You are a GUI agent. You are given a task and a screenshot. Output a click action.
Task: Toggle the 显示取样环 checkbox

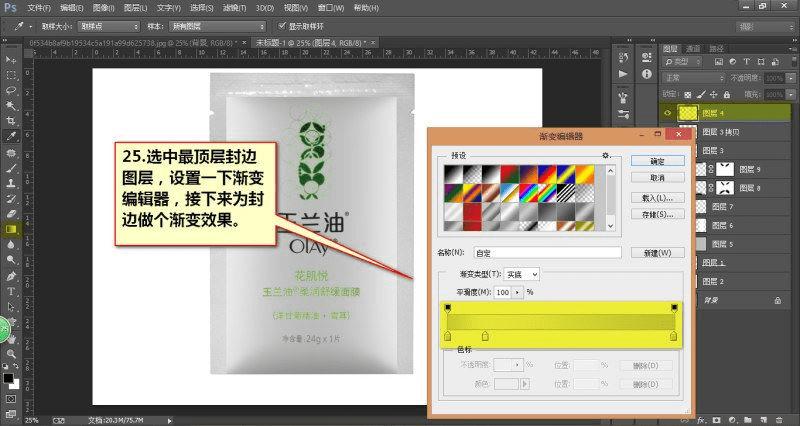(281, 26)
